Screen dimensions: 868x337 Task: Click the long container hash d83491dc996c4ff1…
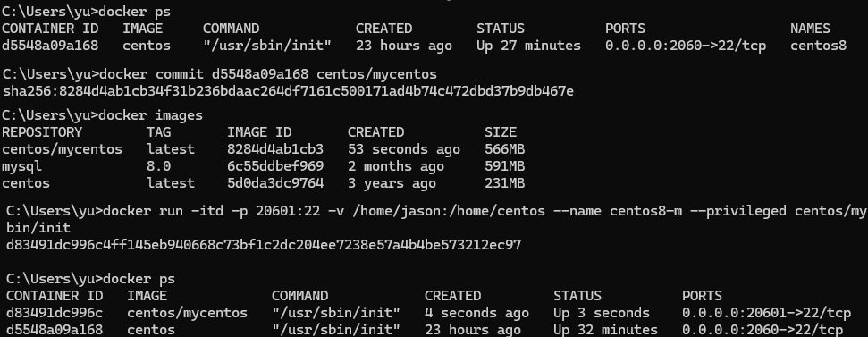click(264, 245)
